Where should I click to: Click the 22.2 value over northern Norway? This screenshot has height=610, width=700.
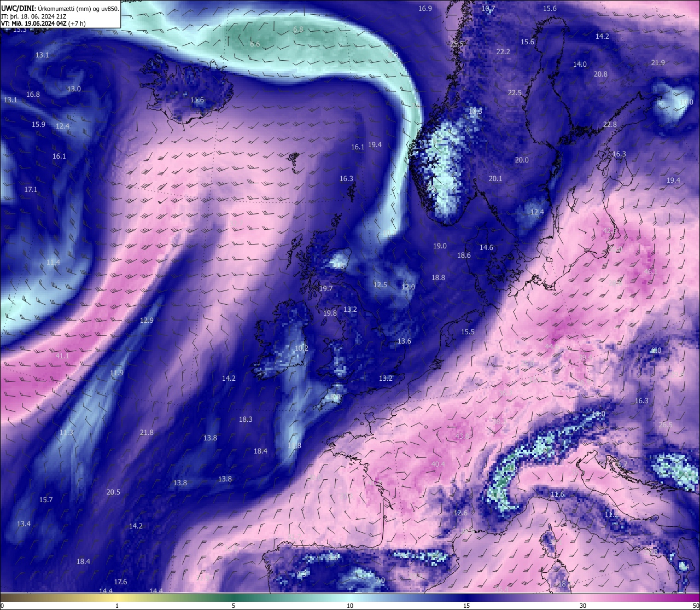503,51
